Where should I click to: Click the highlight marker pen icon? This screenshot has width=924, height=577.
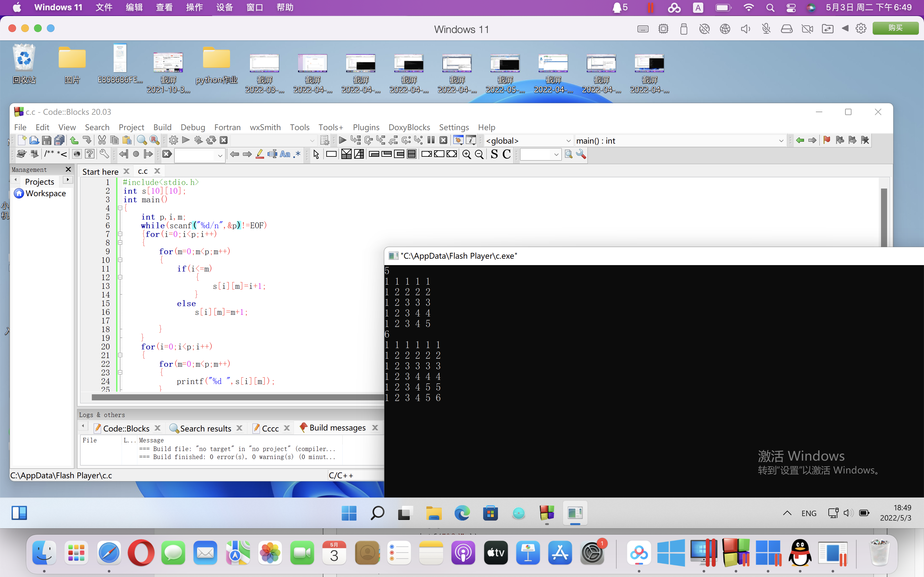(x=260, y=154)
